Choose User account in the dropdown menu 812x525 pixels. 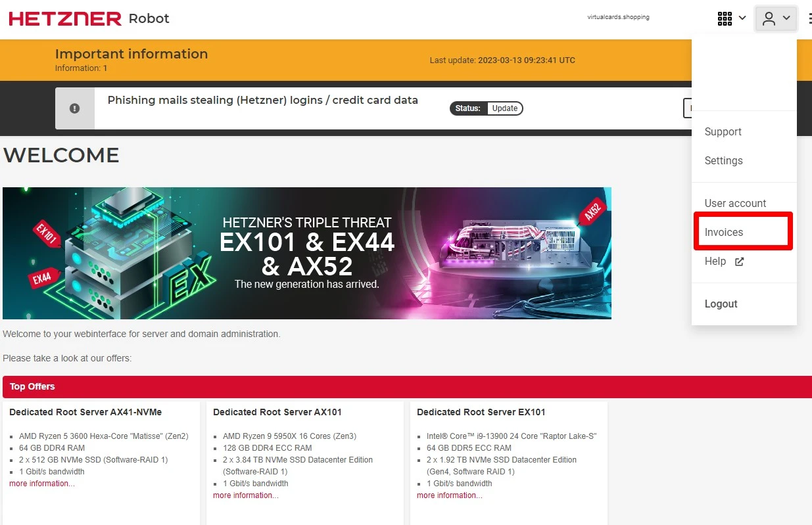pyautogui.click(x=735, y=203)
